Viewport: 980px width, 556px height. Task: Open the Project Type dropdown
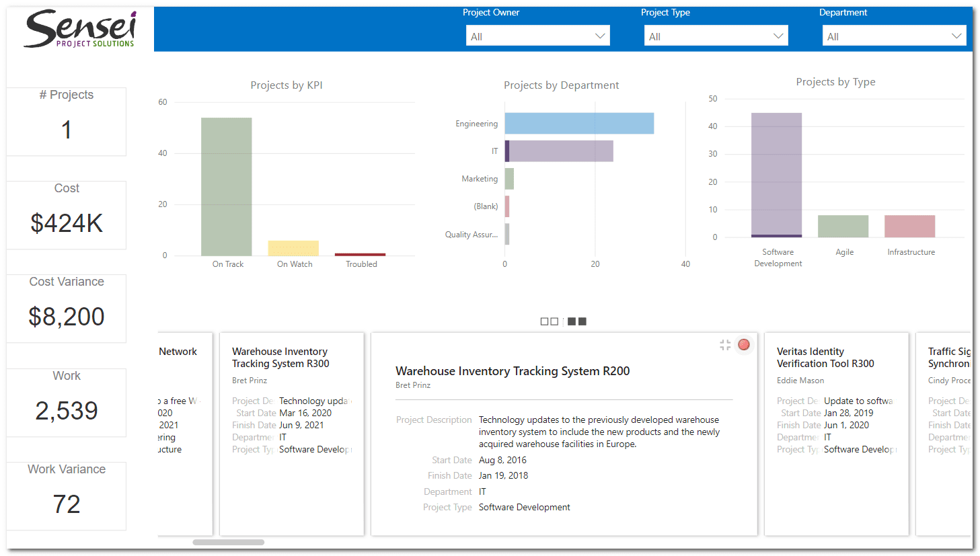716,36
